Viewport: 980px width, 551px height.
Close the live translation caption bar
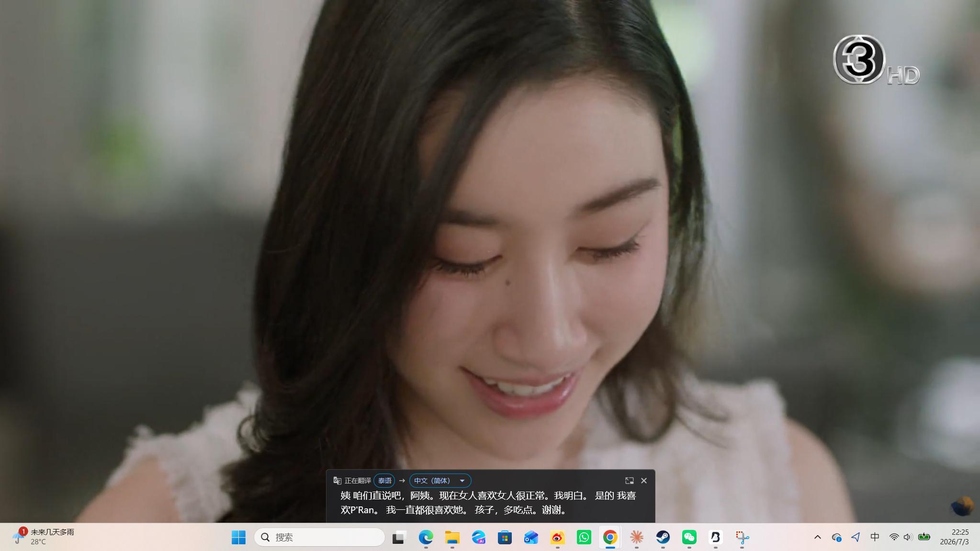point(644,481)
